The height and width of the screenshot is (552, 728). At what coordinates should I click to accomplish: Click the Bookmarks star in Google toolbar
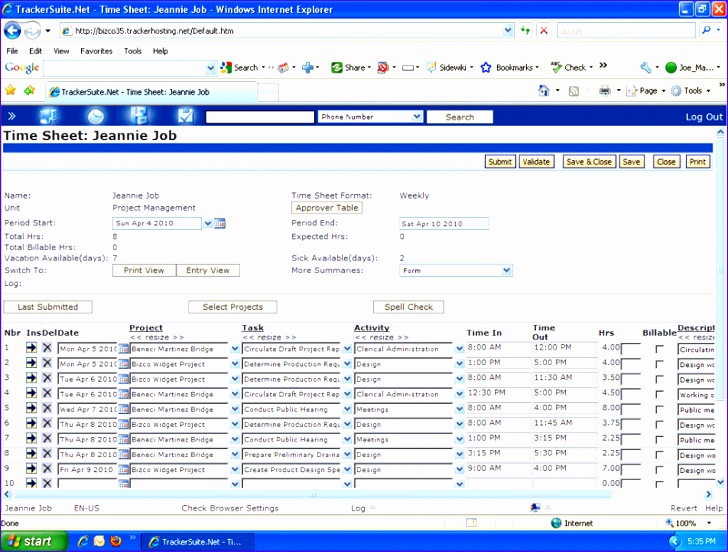coord(486,68)
